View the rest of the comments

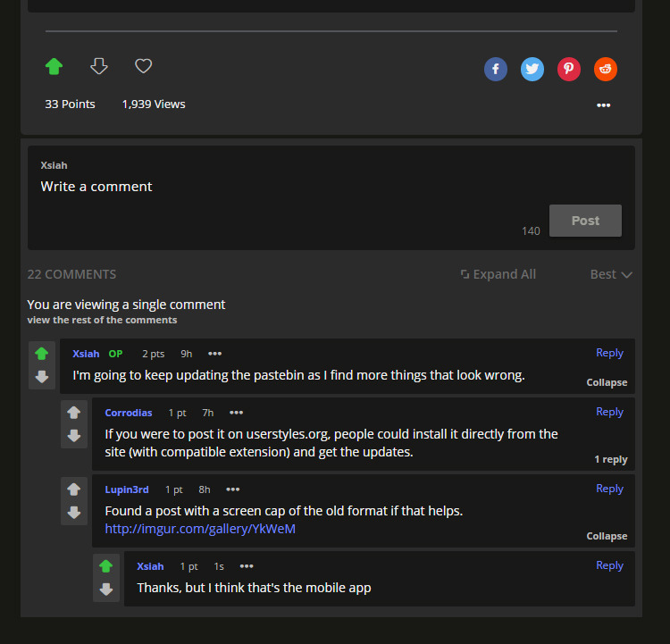point(102,320)
